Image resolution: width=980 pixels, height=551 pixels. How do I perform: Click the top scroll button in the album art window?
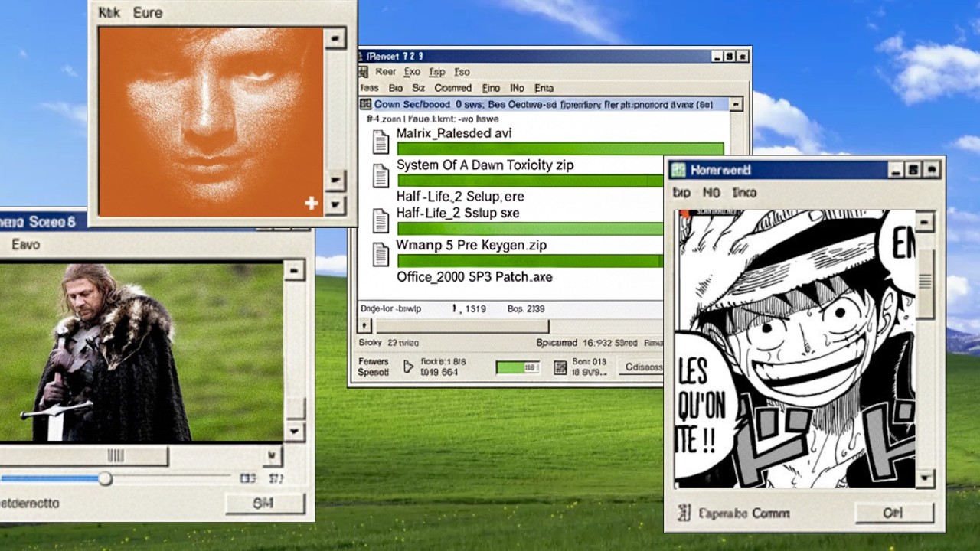[335, 38]
